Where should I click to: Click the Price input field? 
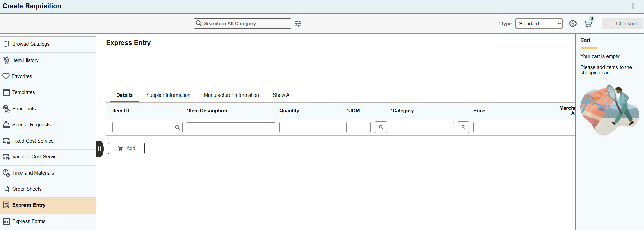(x=505, y=127)
